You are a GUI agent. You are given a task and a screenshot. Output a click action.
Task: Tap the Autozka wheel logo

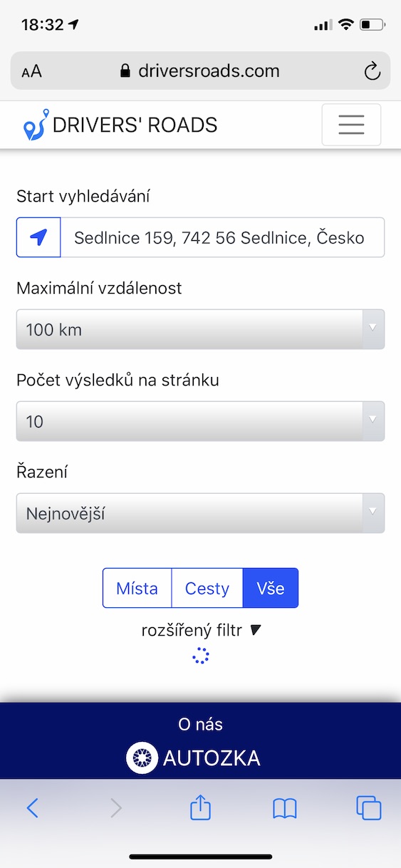click(142, 758)
